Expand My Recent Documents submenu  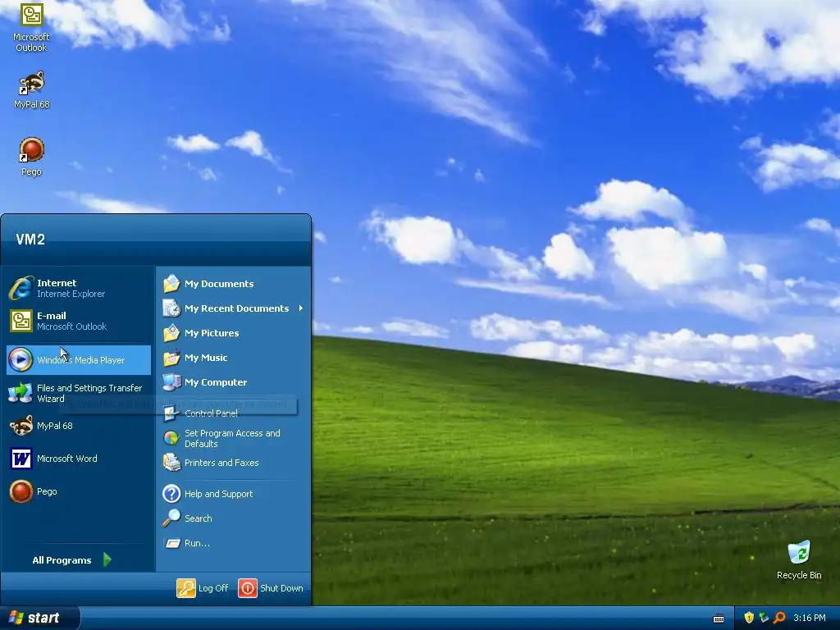(234, 308)
